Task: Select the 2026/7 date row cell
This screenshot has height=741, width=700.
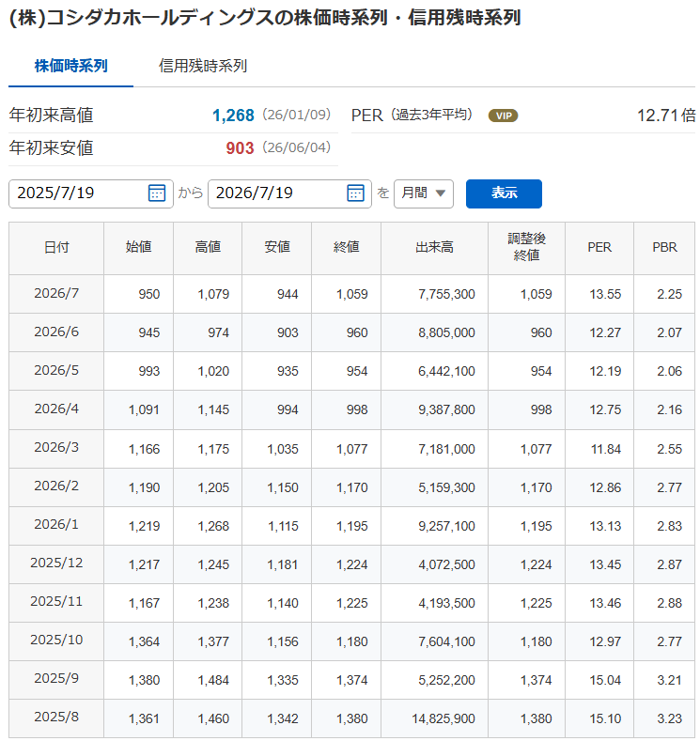Action: (x=56, y=293)
